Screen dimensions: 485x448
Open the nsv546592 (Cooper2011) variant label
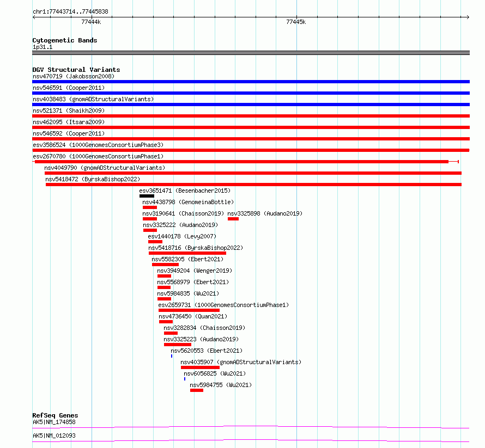point(69,133)
